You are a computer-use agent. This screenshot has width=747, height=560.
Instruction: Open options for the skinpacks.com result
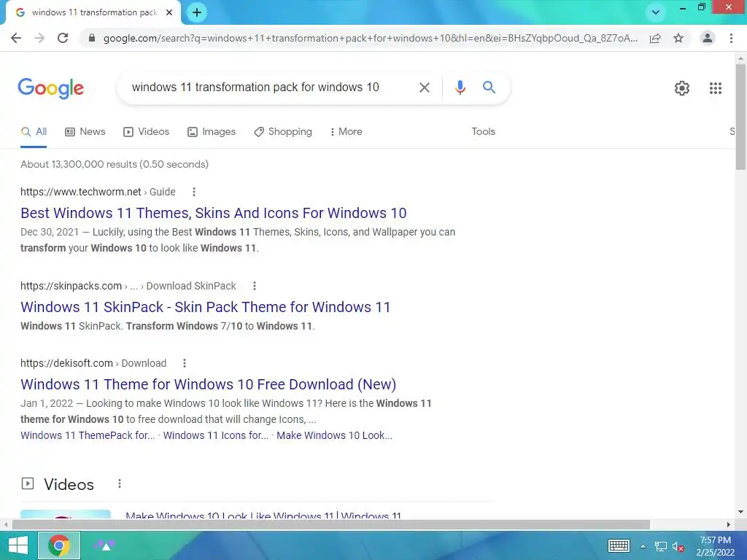tap(255, 286)
